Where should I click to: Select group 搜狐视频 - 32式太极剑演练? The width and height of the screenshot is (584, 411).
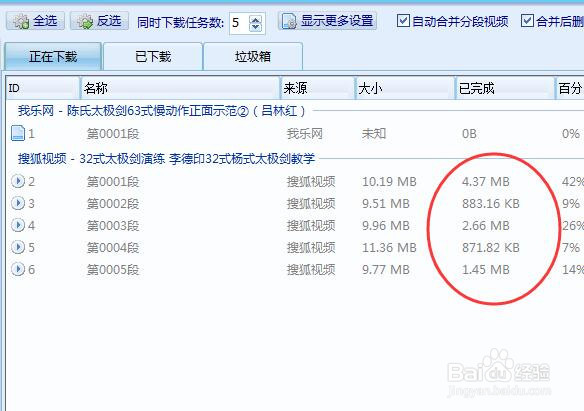(x=166, y=159)
